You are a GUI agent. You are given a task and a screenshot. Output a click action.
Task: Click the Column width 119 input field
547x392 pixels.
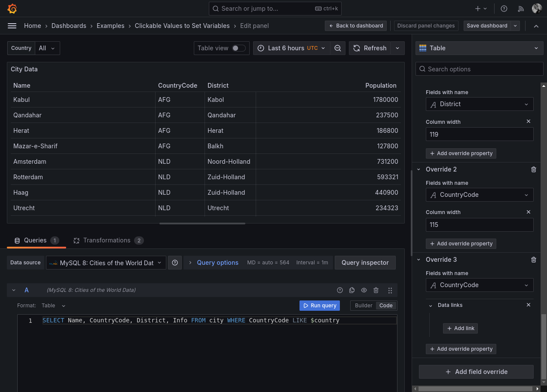[x=479, y=134]
